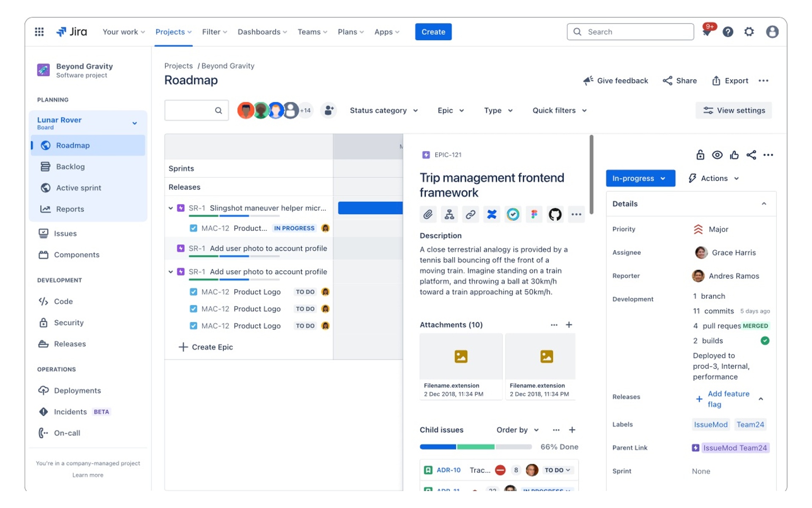Click the attachment paperclip icon in epic toolbar
This screenshot has width=812, height=508.
coord(428,215)
